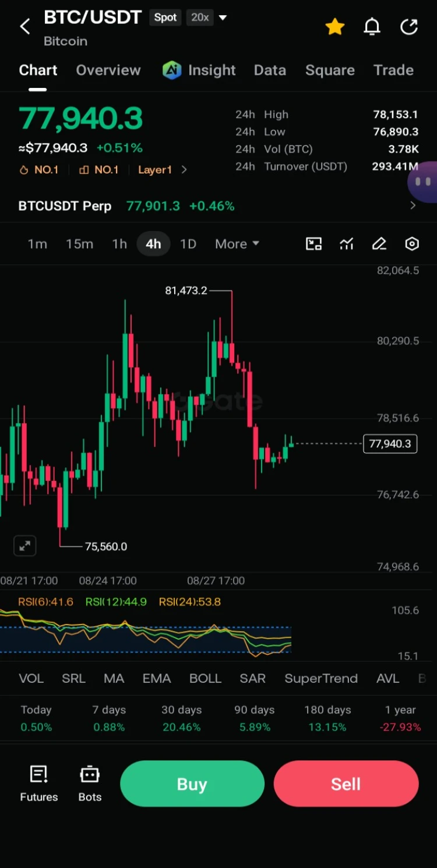Tap the 24h High value 78,153.1
The height and width of the screenshot is (868, 437).
[395, 115]
